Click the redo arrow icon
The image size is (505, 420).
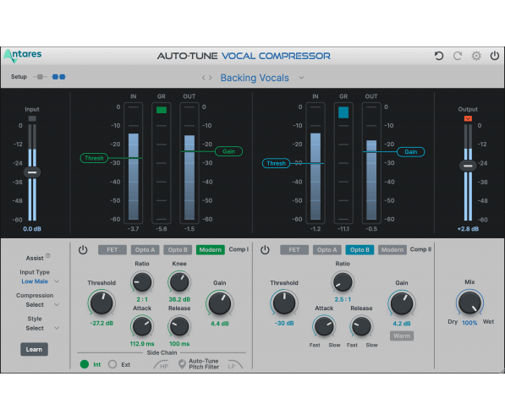pyautogui.click(x=458, y=56)
